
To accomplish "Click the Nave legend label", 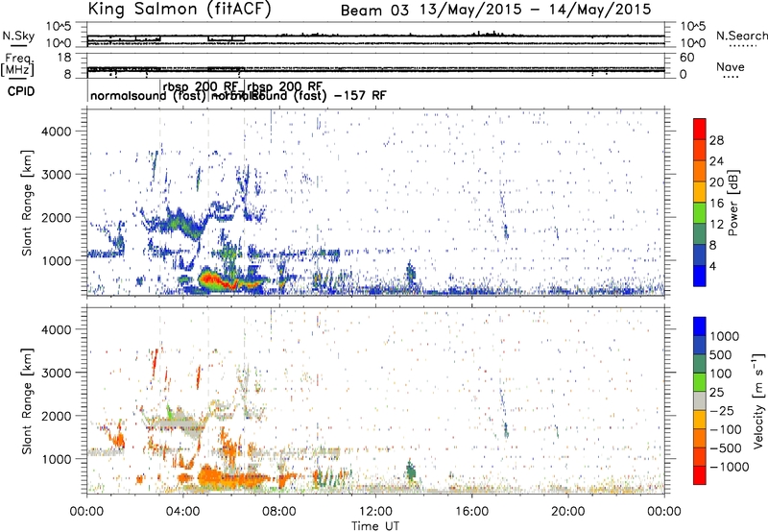I will 731,67.
